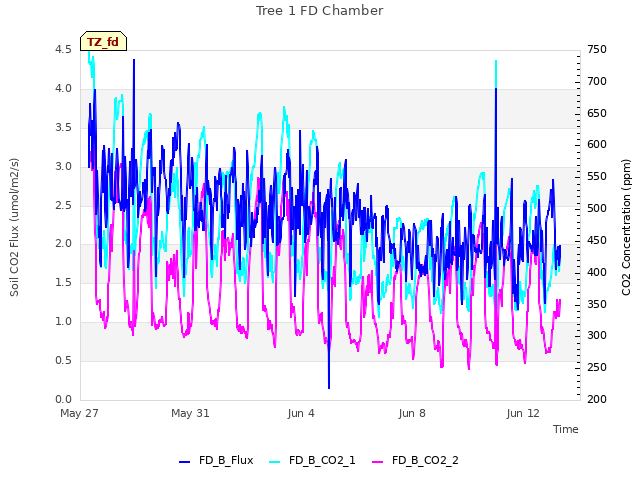Toggle the FD_B_Flux legend entry

[x=216, y=460]
